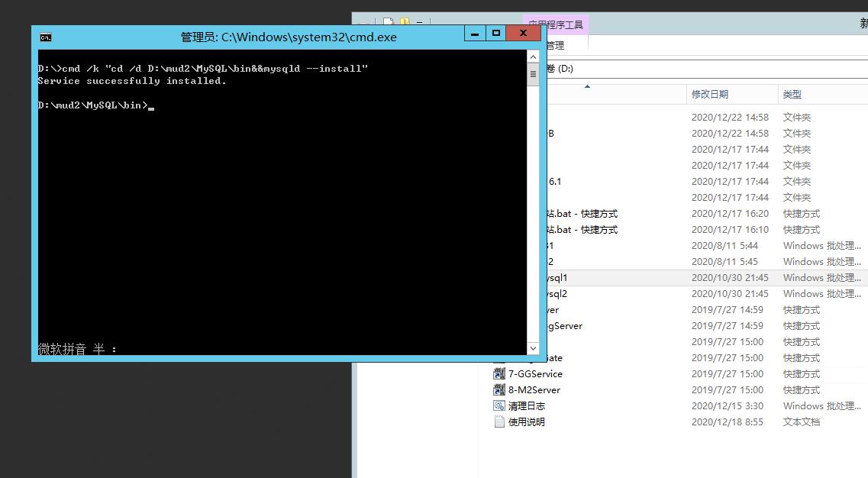
Task: Maximize the cmd.exe window
Action: [x=496, y=34]
